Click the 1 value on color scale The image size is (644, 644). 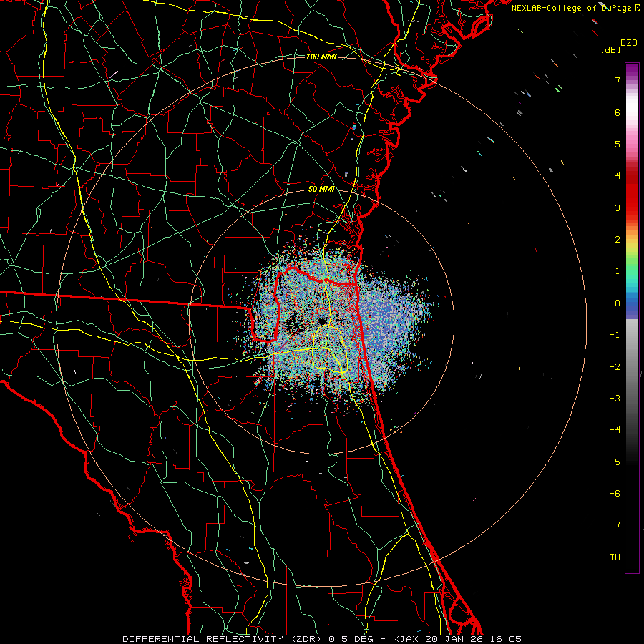(618, 271)
